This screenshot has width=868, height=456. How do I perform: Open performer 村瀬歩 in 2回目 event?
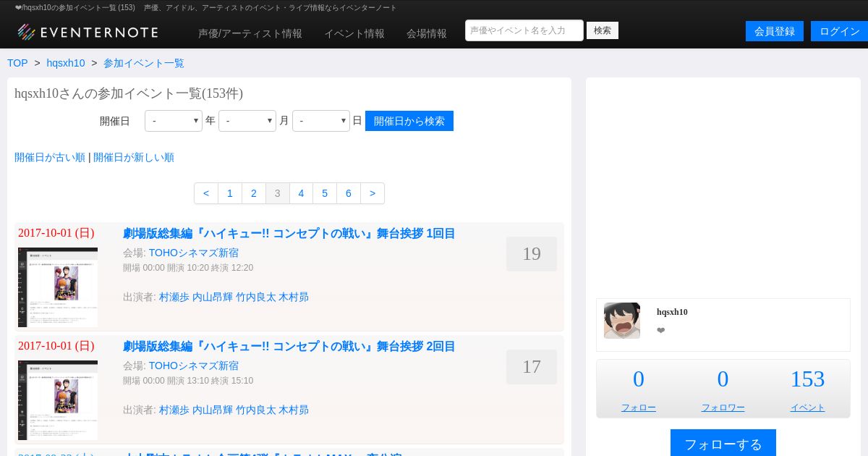point(174,410)
